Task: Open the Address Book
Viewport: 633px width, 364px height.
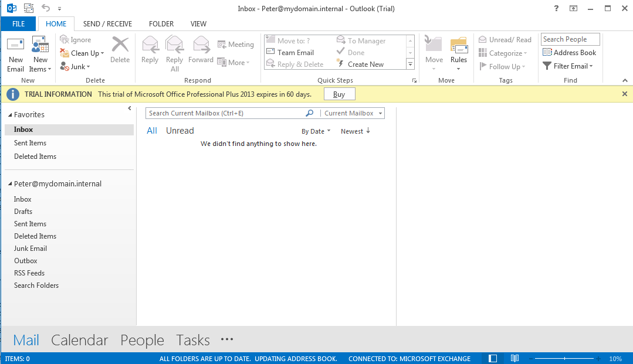Action: (570, 53)
